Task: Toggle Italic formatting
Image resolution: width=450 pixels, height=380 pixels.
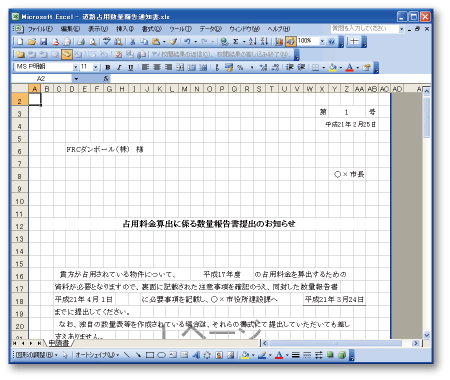Action: (119, 68)
